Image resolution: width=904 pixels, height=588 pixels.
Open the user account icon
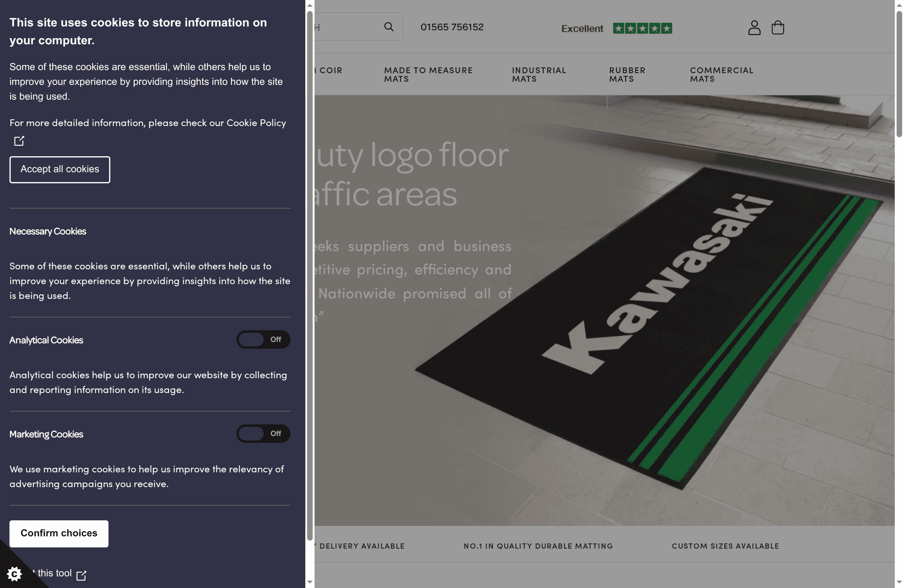point(754,28)
